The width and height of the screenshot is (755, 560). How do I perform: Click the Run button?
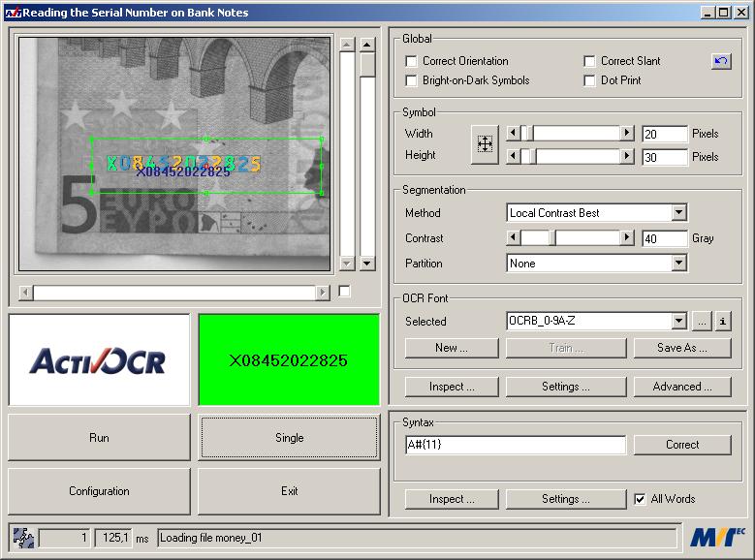tap(99, 437)
